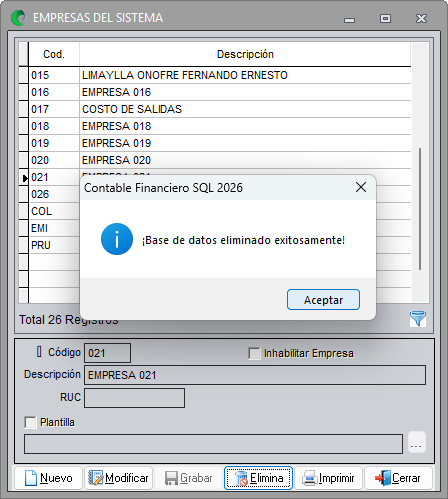This screenshot has width=448, height=499.
Task: Open the ellipsis browse button for plantilla
Action: click(417, 442)
